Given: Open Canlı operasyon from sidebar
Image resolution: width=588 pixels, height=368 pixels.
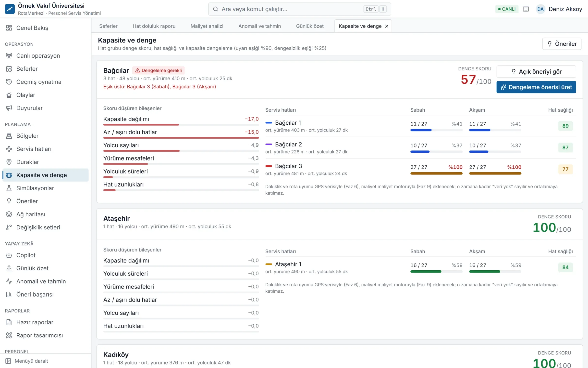Looking at the screenshot, I should (x=45, y=56).
